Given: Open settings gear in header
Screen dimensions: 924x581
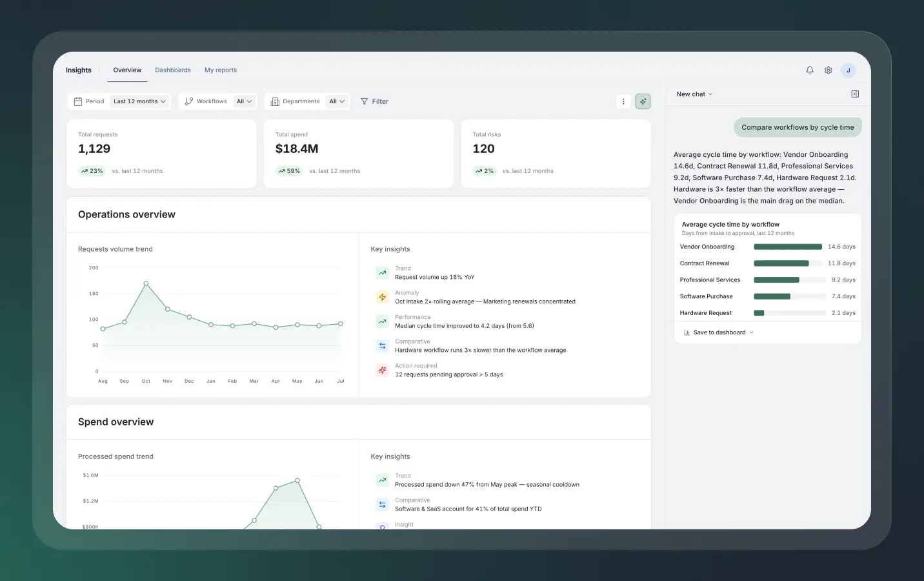Looking at the screenshot, I should click(x=829, y=70).
